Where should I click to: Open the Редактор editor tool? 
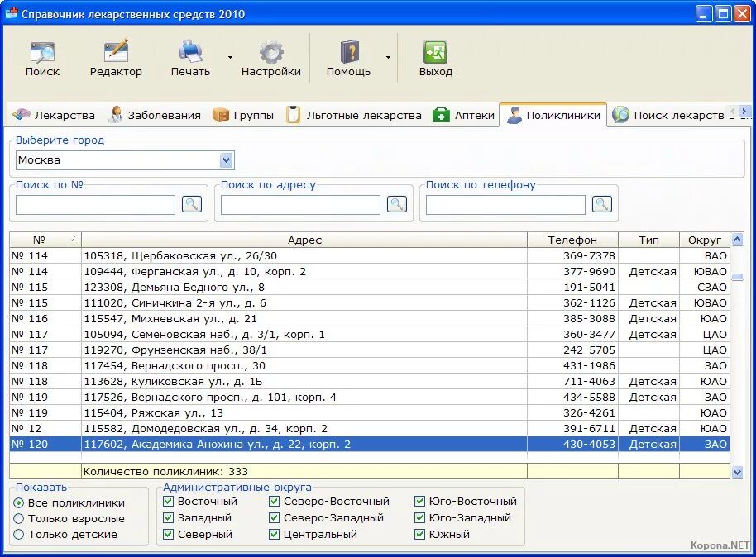coord(116,59)
